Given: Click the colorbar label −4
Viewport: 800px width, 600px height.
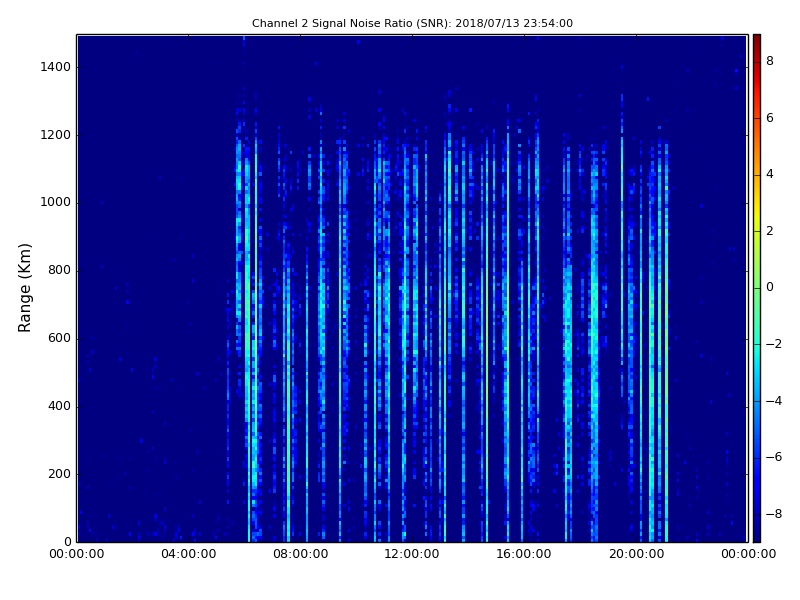Looking at the screenshot, I should click(x=774, y=401).
